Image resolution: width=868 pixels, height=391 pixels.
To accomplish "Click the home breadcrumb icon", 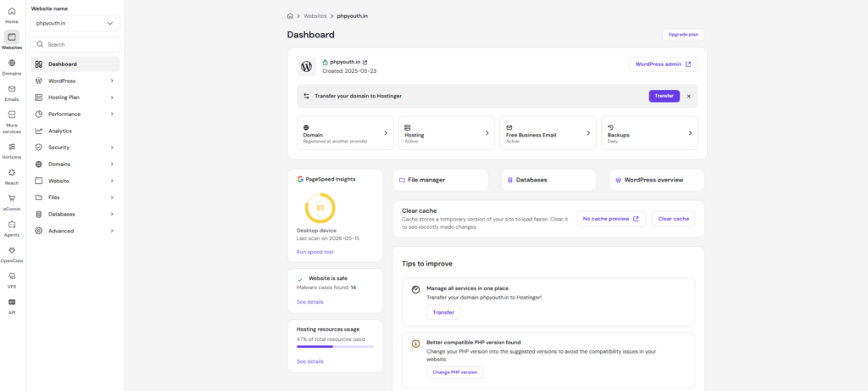I will [290, 16].
